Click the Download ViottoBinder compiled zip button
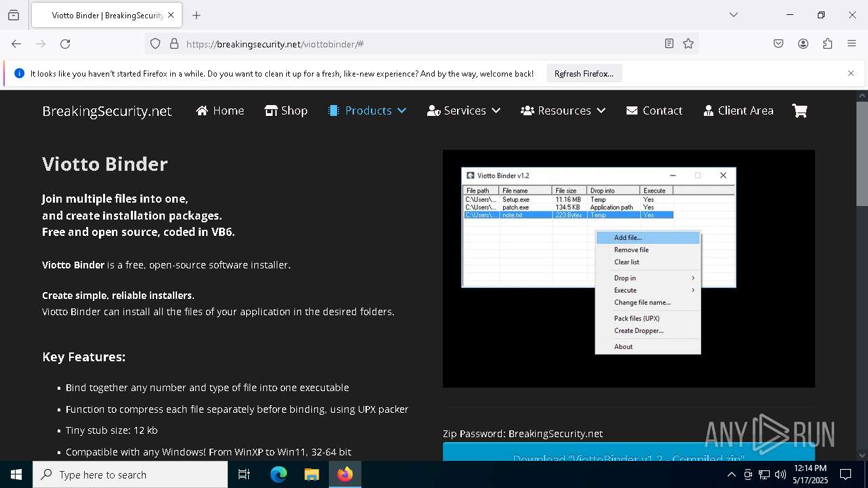 (629, 453)
